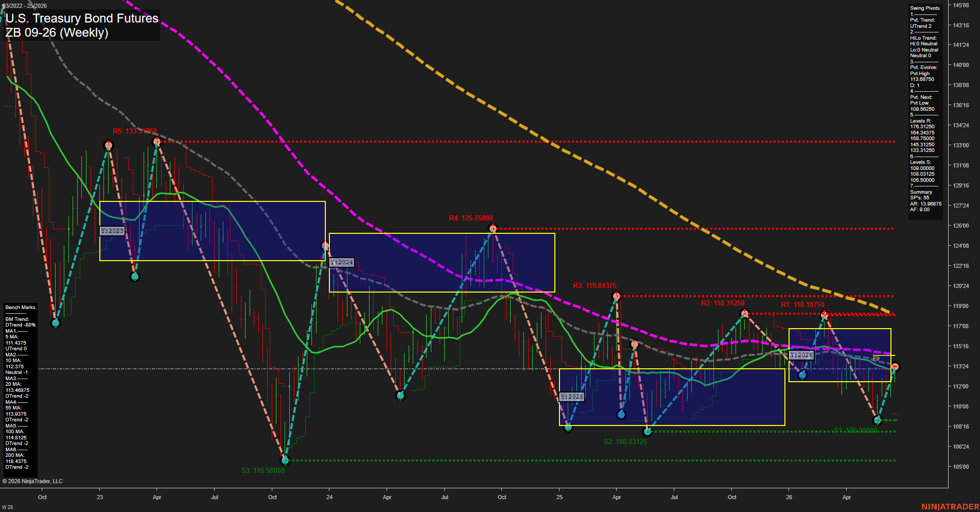Click swing low pivot marker at S2 level

[x=647, y=431]
